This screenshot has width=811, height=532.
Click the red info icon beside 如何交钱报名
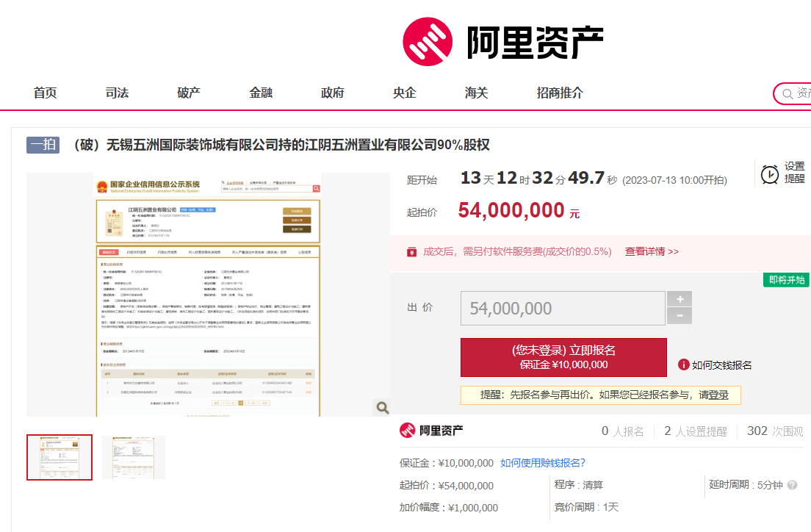(683, 365)
